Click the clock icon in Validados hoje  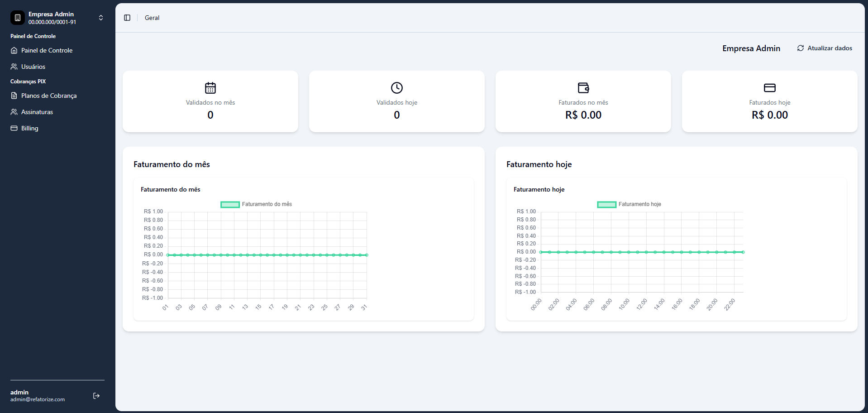(x=397, y=87)
